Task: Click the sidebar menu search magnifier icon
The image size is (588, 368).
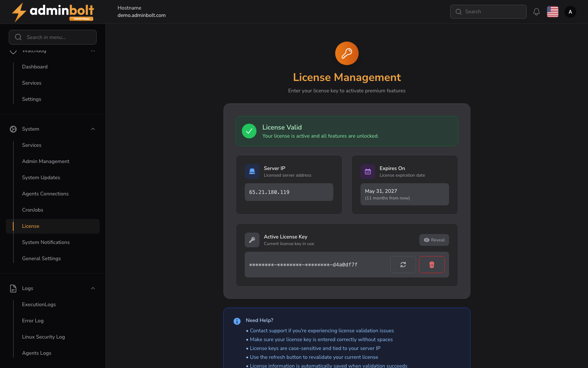Action: tap(18, 37)
